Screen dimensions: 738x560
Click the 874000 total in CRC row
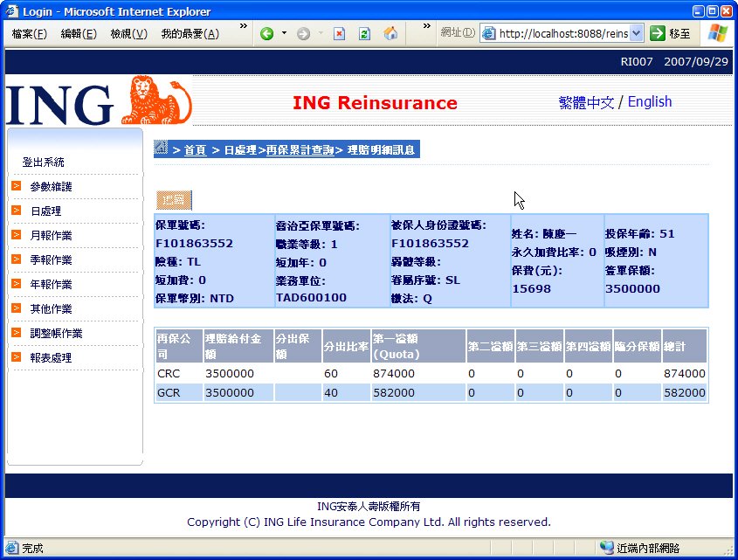click(x=685, y=374)
